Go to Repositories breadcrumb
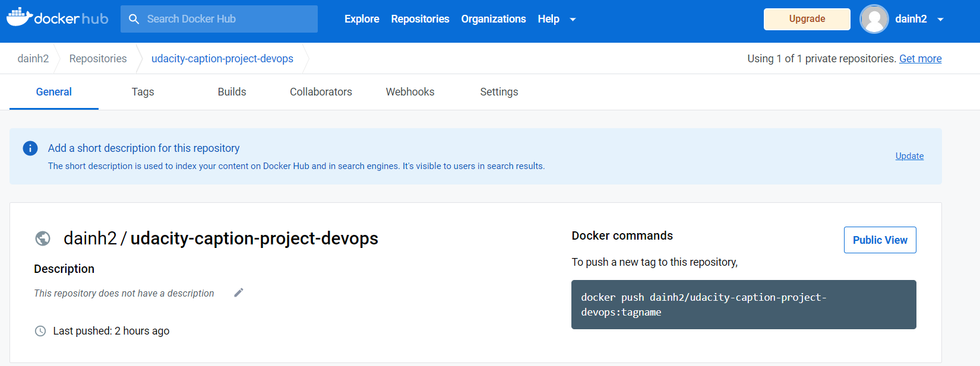Screen dimensions: 980x366 tap(98, 59)
